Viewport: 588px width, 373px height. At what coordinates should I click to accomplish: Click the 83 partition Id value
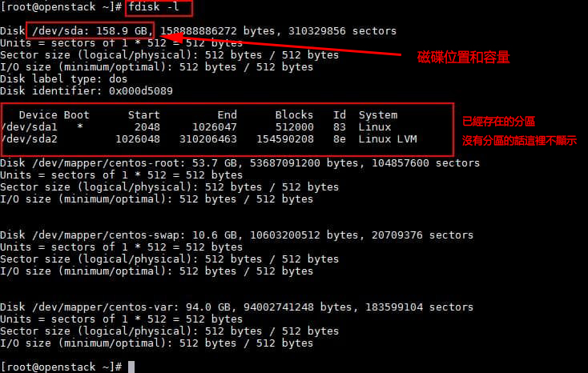click(x=339, y=127)
